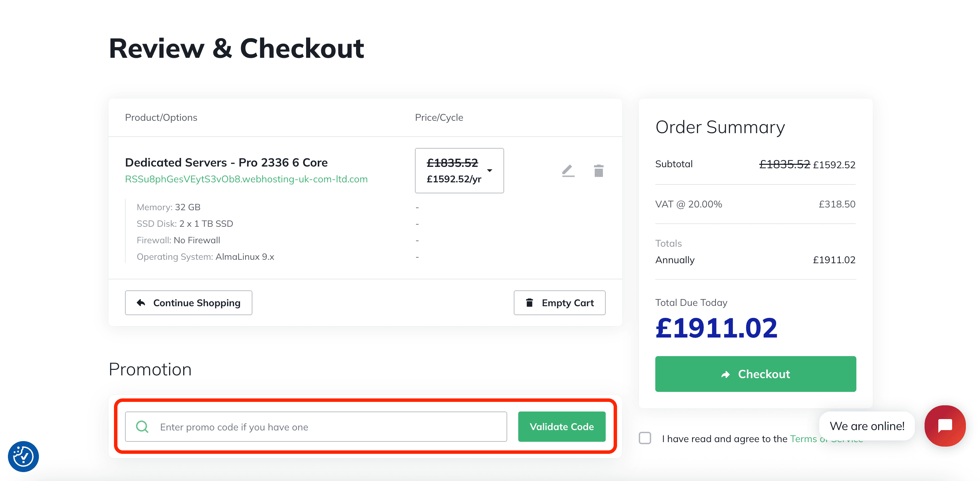Image resolution: width=980 pixels, height=481 pixels.
Task: Expand the billing cycle price dropdown arrow
Action: [490, 171]
